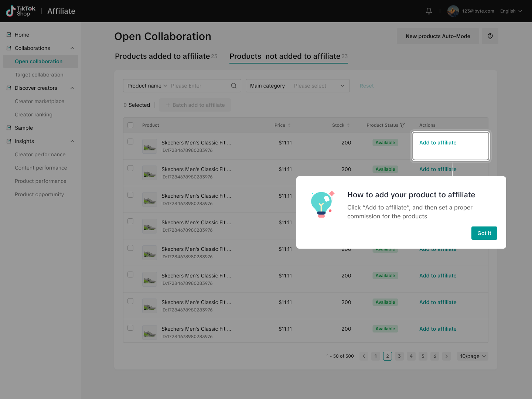Click the 123@byte.com account name

pos(478,11)
